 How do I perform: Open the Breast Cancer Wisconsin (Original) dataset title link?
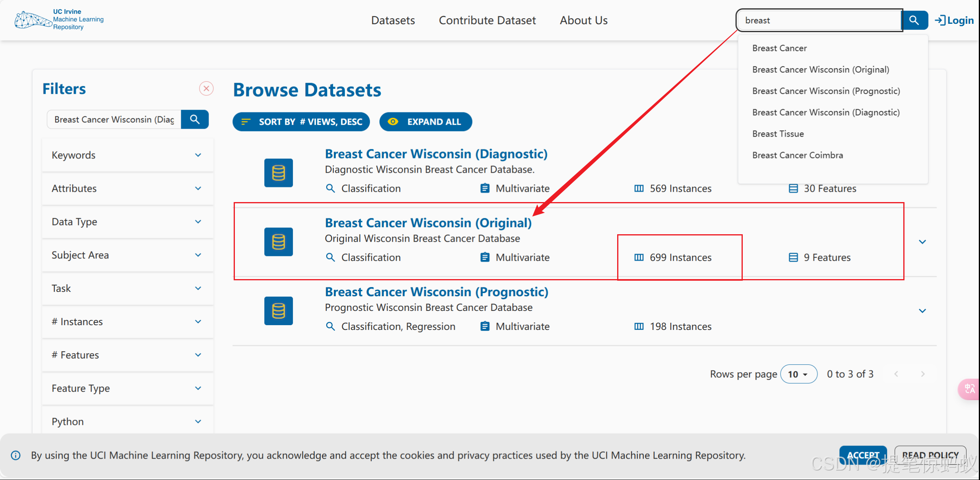click(x=428, y=223)
